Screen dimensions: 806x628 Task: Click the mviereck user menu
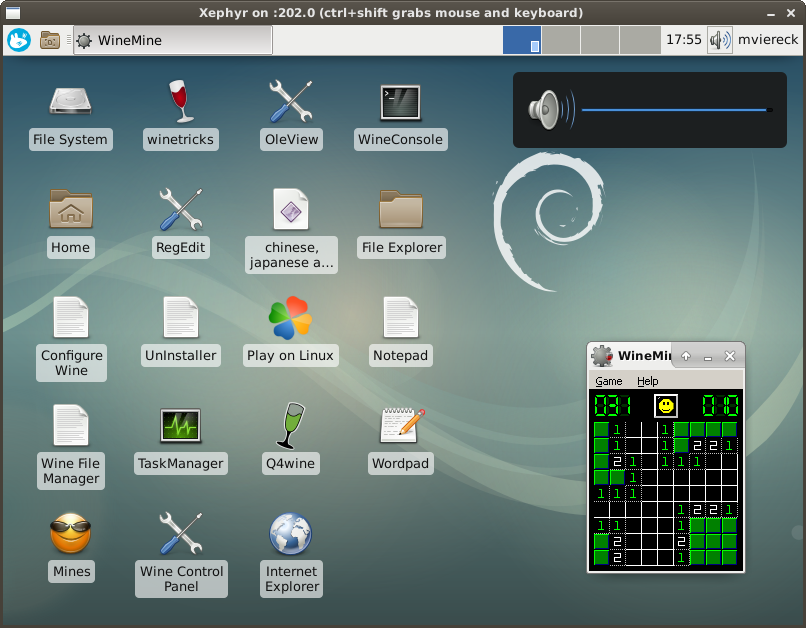coord(768,40)
